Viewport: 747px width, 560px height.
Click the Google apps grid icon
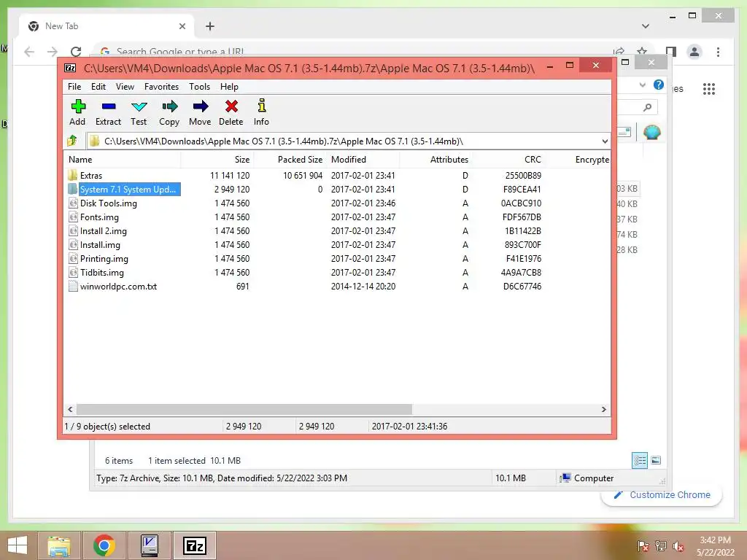pos(709,88)
